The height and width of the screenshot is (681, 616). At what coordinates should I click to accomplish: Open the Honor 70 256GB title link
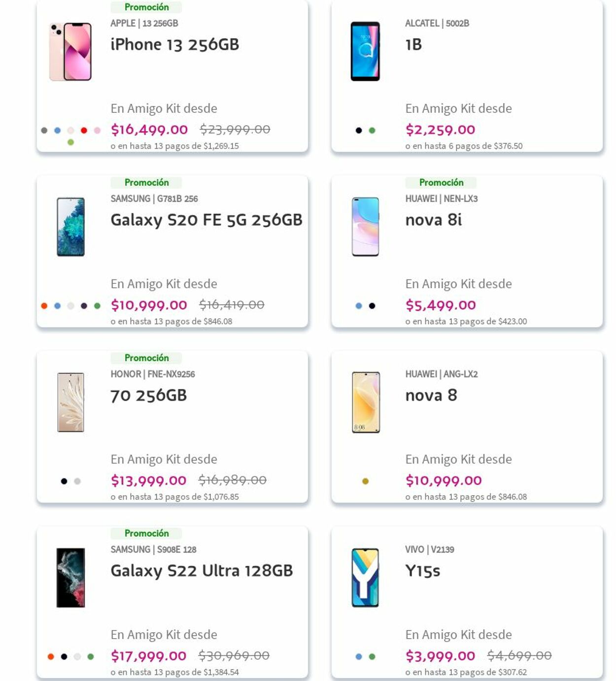pyautogui.click(x=148, y=395)
